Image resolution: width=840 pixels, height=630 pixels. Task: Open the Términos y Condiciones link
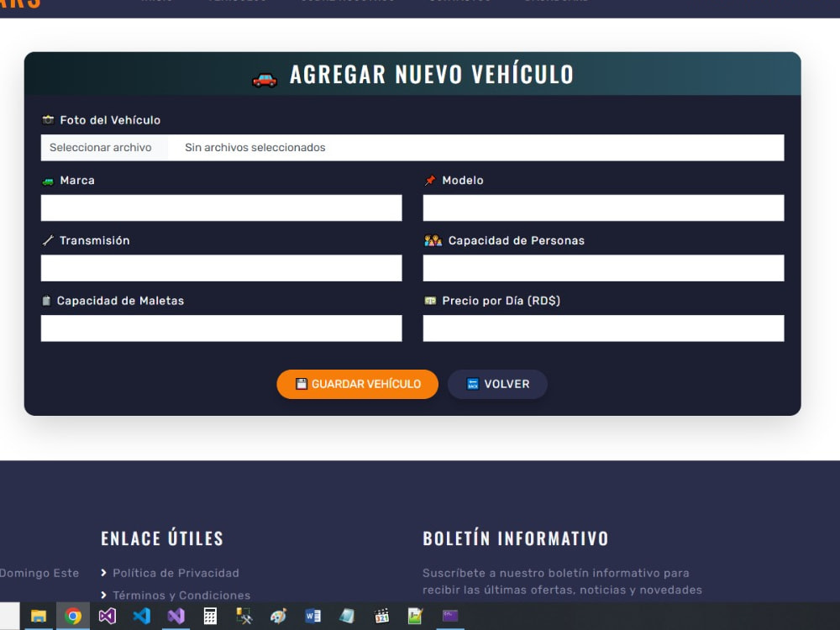(181, 596)
